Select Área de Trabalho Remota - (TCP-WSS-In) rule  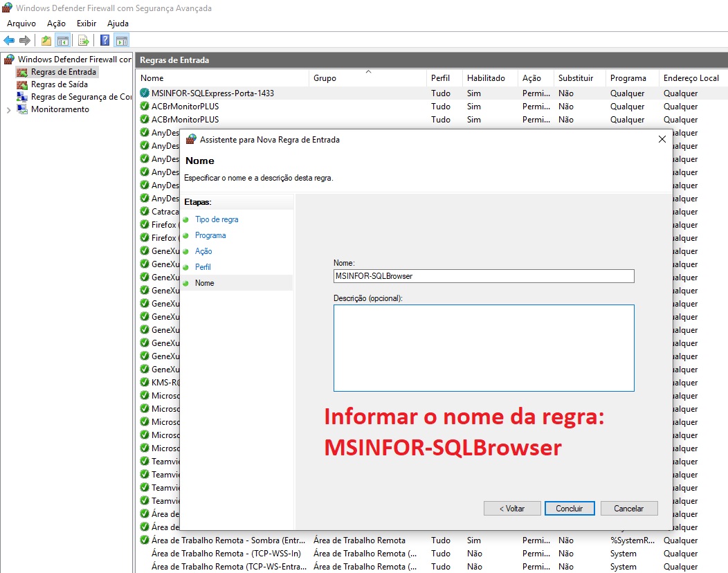click(432, 554)
